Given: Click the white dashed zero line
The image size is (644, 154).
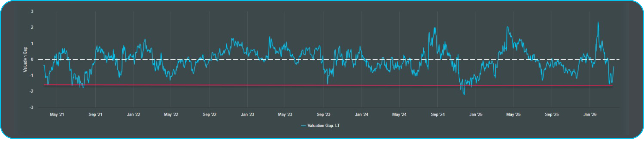Looking at the screenshot, I should click(328, 59).
